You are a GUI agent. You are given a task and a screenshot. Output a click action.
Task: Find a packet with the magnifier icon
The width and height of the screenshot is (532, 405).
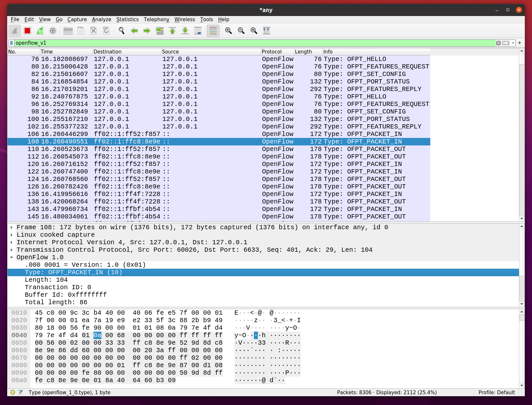coord(122,31)
